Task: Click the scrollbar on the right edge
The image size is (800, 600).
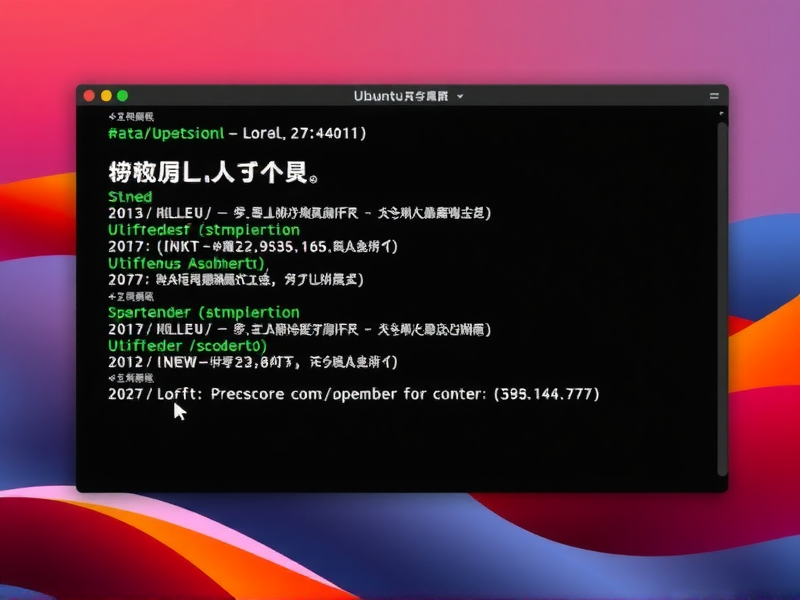Action: point(722,250)
